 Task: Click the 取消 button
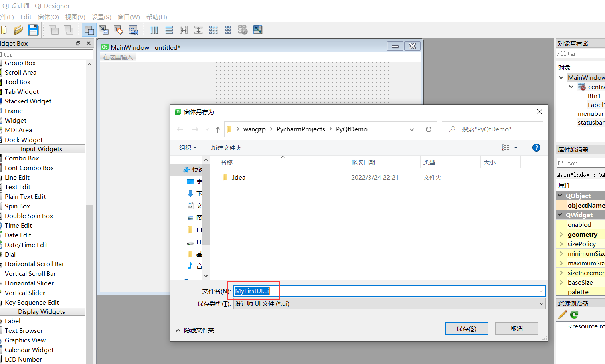tap(517, 328)
